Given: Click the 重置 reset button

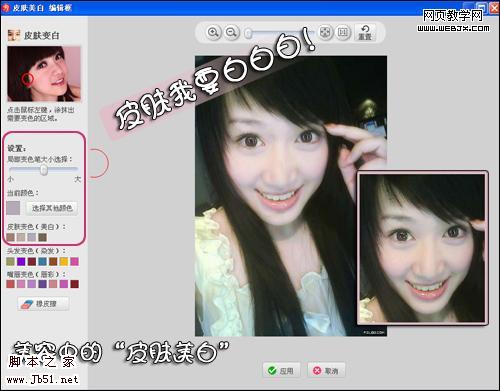Looking at the screenshot, I should tap(365, 32).
